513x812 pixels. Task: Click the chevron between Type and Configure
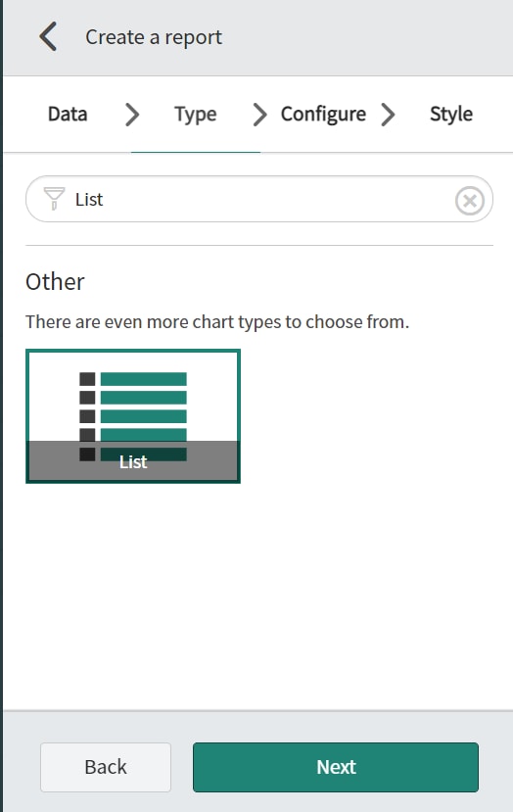pos(259,114)
